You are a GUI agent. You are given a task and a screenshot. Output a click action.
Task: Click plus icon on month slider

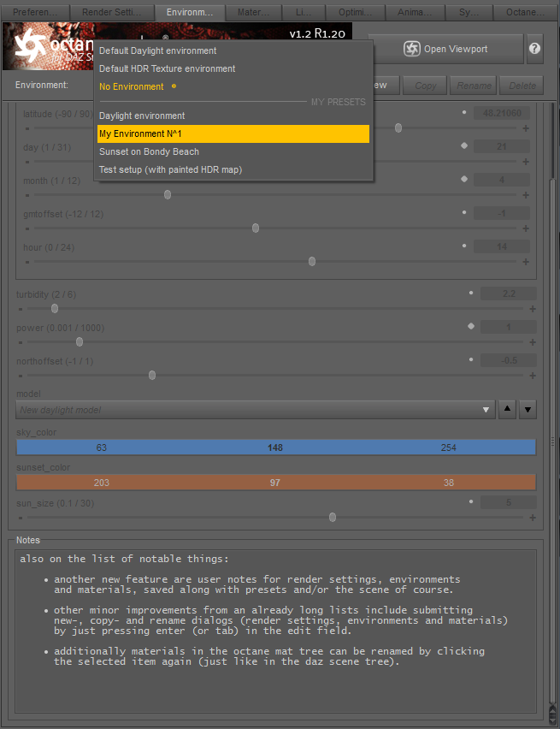click(526, 195)
